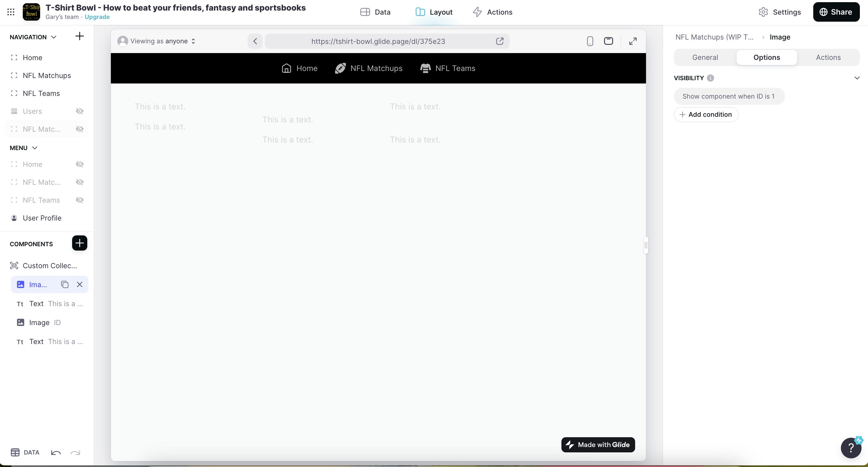Collapse the NAVIGATION section
Screen dimensions: 868x467
point(53,37)
